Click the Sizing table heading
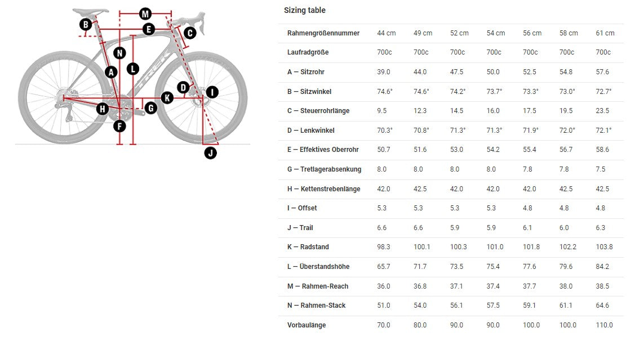This screenshot has height=337, width=644. click(x=304, y=10)
